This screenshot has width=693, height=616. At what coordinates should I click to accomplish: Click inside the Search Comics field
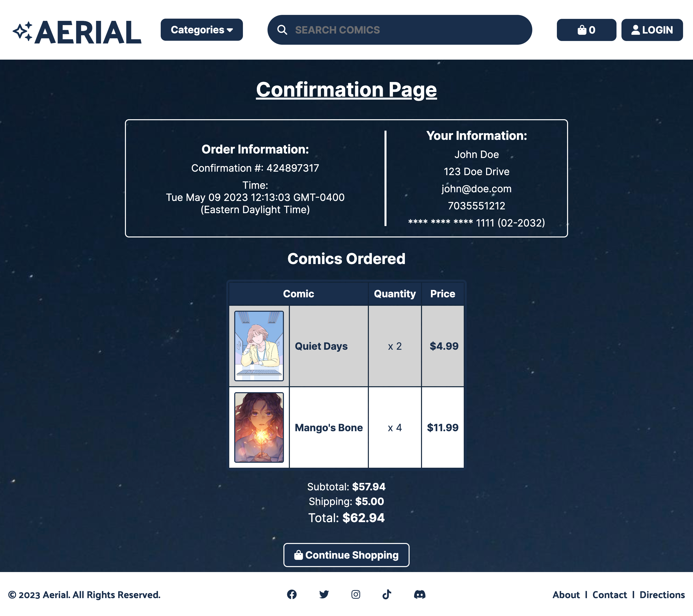coord(373,30)
